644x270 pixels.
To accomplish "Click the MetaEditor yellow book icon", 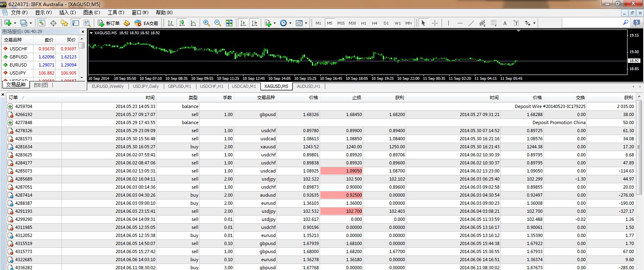I will tap(127, 23).
